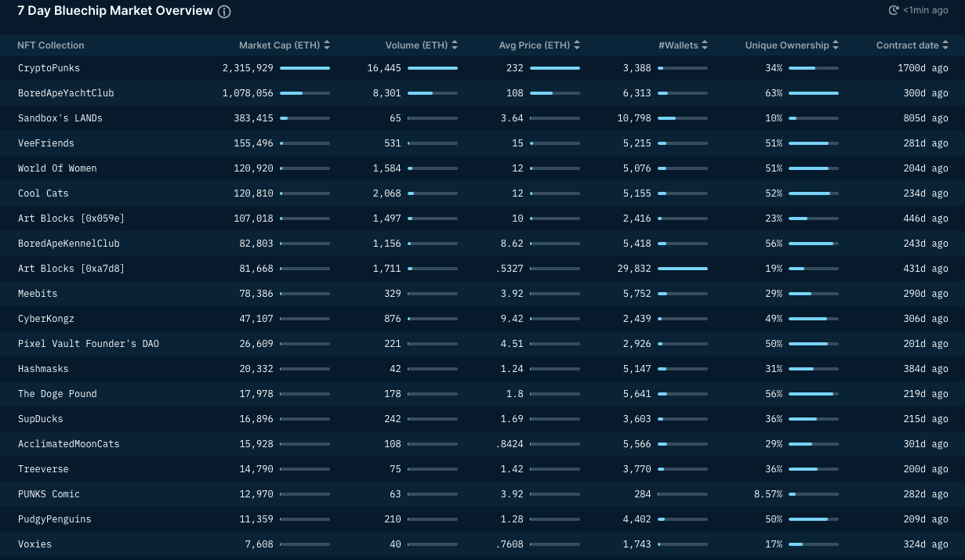Open the Meebits collection
The width and height of the screenshot is (965, 560).
(38, 294)
